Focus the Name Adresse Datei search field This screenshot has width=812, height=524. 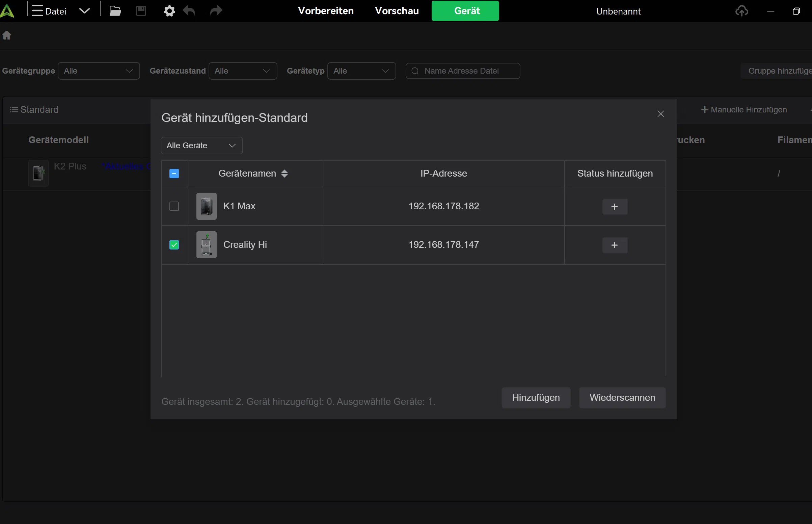point(462,71)
